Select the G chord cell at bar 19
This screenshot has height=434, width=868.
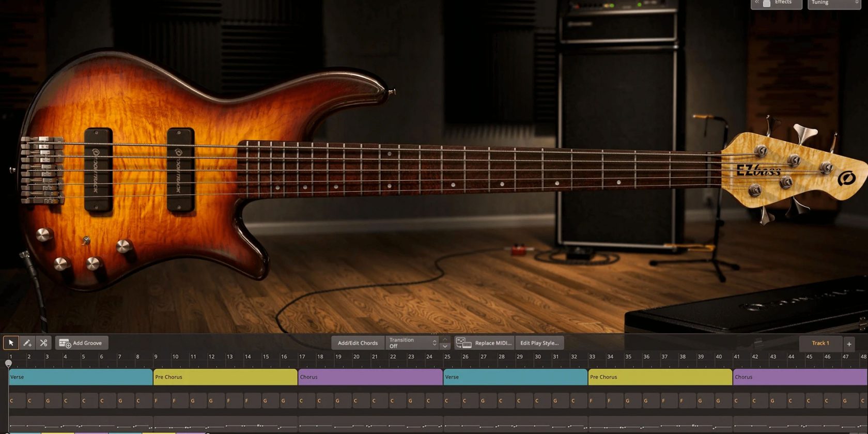[344, 400]
